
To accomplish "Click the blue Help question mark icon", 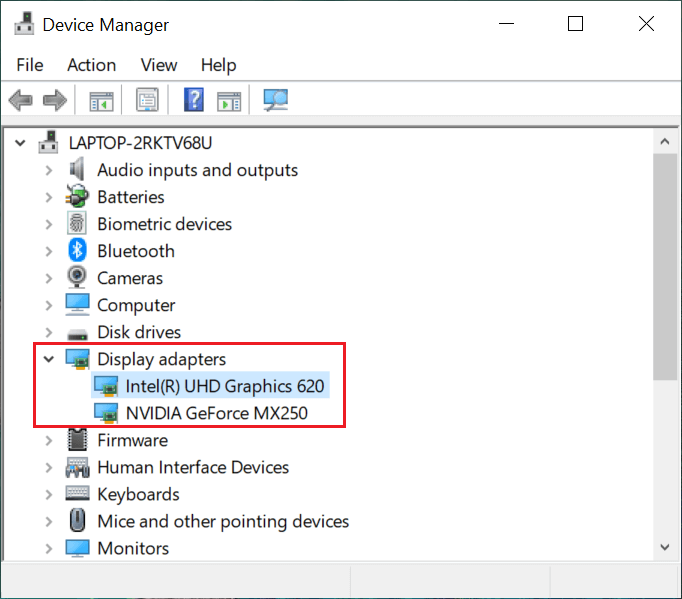I will click(x=194, y=100).
